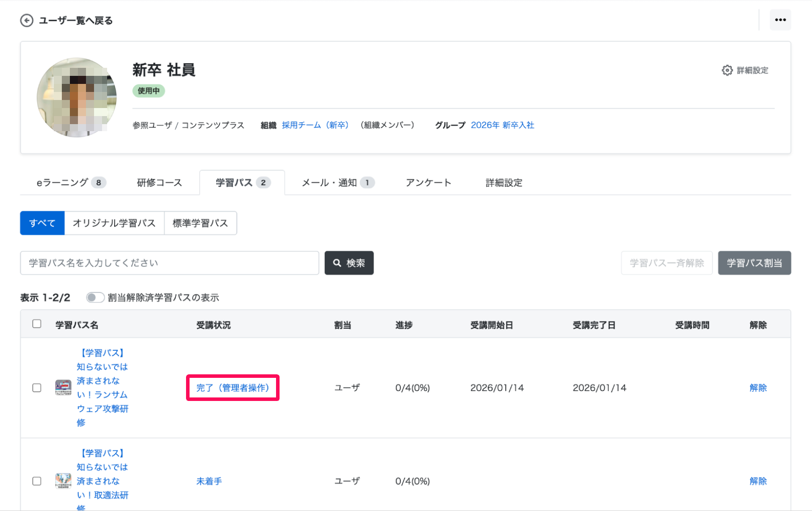Open the ランサムウェア攻撃研修 learning path link
This screenshot has height=511, width=812.
[x=103, y=388]
